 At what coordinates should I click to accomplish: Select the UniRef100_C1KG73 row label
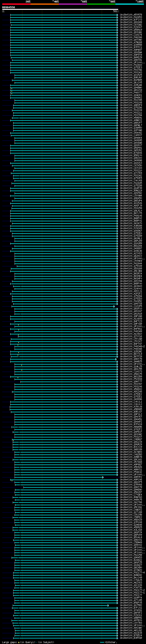(x=131, y=371)
